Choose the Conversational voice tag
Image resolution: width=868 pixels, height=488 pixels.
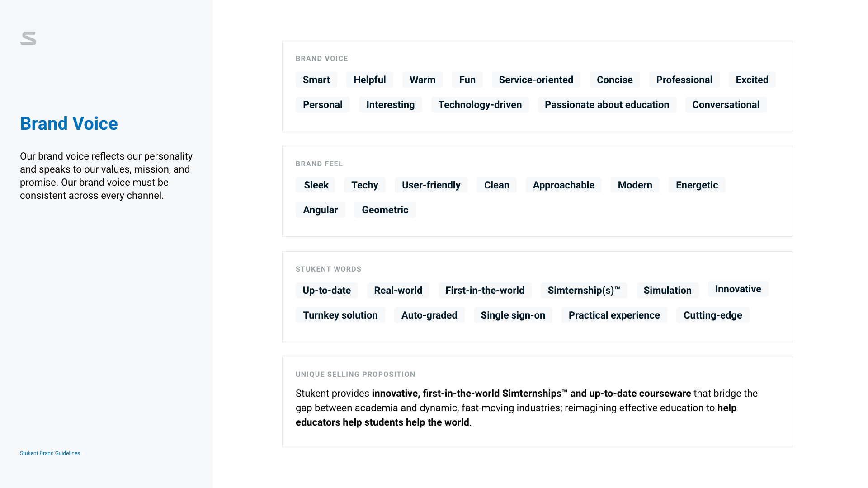pyautogui.click(x=726, y=105)
